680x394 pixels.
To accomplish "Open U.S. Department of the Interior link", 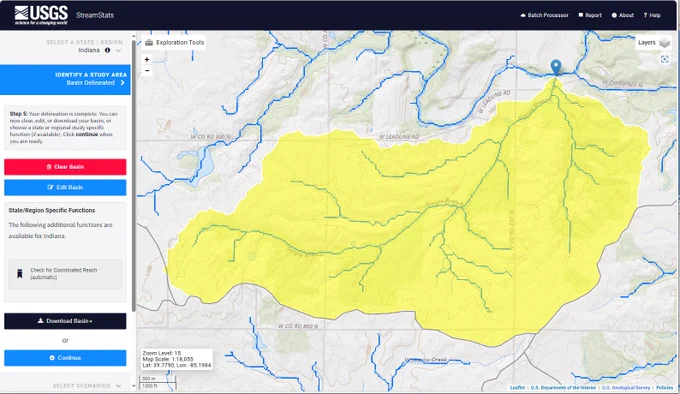I will 563,387.
